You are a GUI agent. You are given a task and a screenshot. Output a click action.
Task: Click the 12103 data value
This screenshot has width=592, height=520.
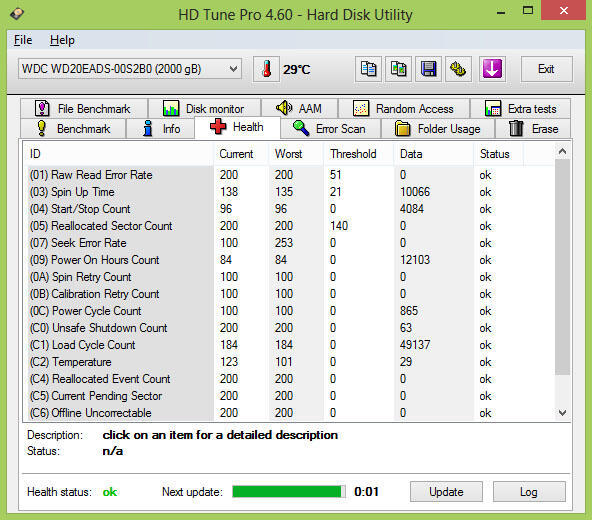(415, 260)
